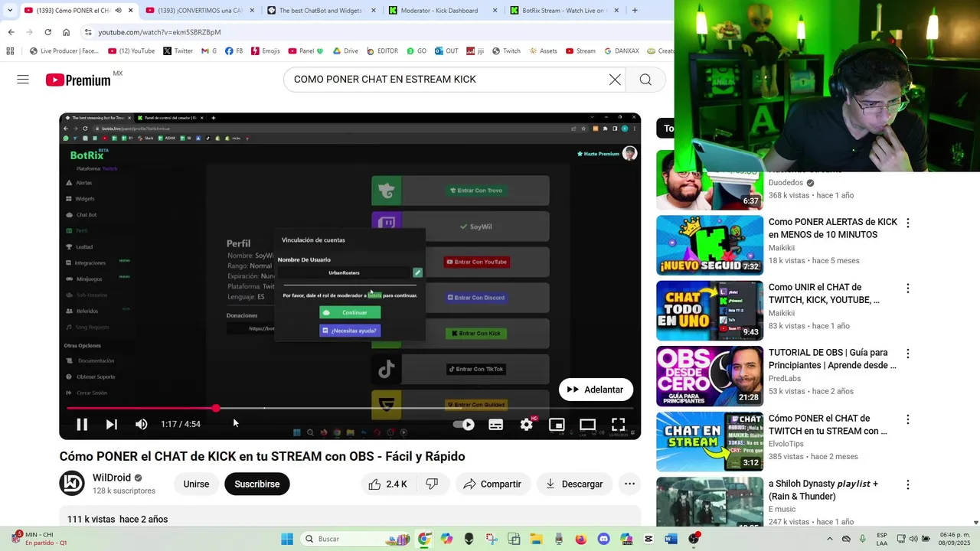This screenshot has height=551, width=980.
Task: Open Discord from the taskbar
Action: [604, 539]
